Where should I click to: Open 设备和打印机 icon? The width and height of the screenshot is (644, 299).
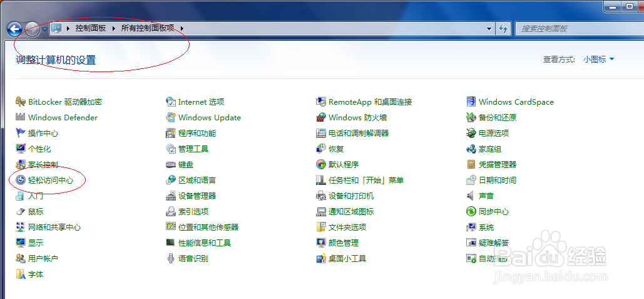[x=321, y=196]
